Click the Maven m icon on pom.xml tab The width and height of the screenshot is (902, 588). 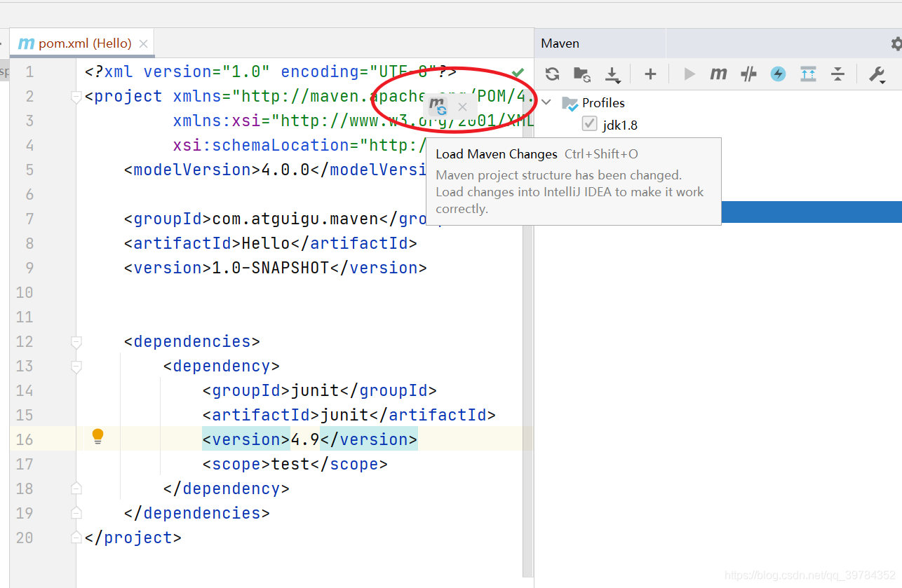[26, 43]
